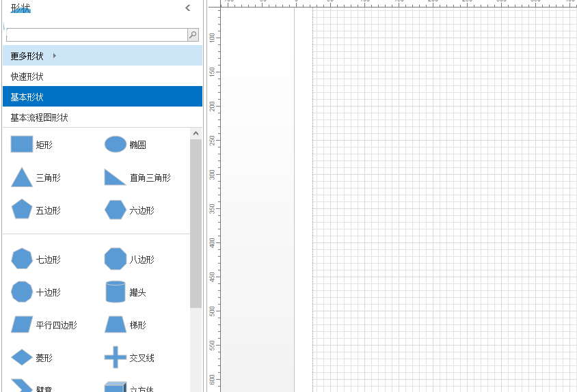Select the 椭圆 ellipse shape
This screenshot has height=392, width=577.
[x=115, y=145]
